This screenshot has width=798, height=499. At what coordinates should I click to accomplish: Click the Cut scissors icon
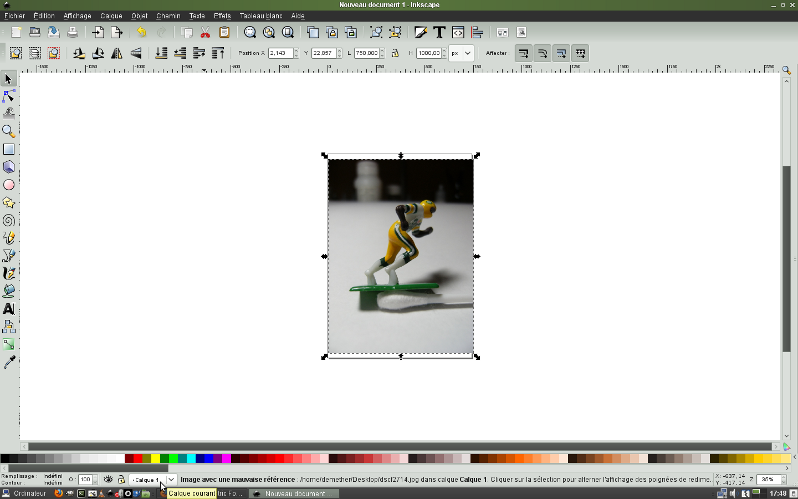[205, 32]
